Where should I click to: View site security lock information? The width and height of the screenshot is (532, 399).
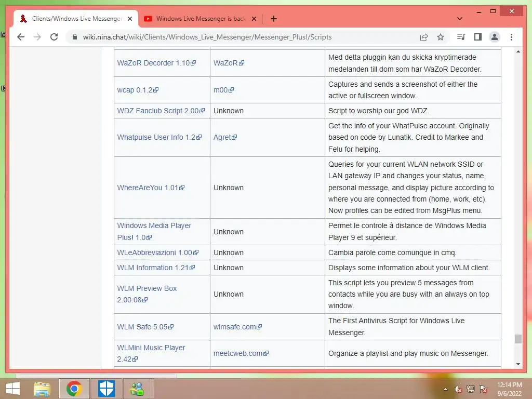(x=75, y=37)
